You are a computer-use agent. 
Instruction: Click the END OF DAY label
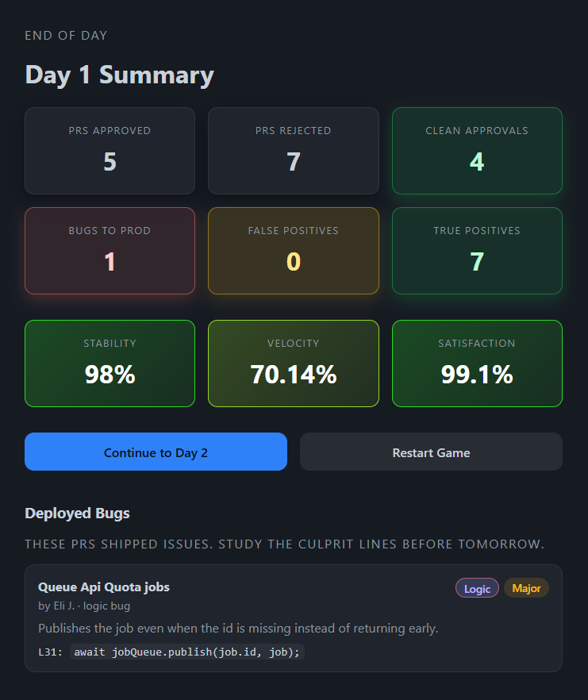pyautogui.click(x=66, y=36)
